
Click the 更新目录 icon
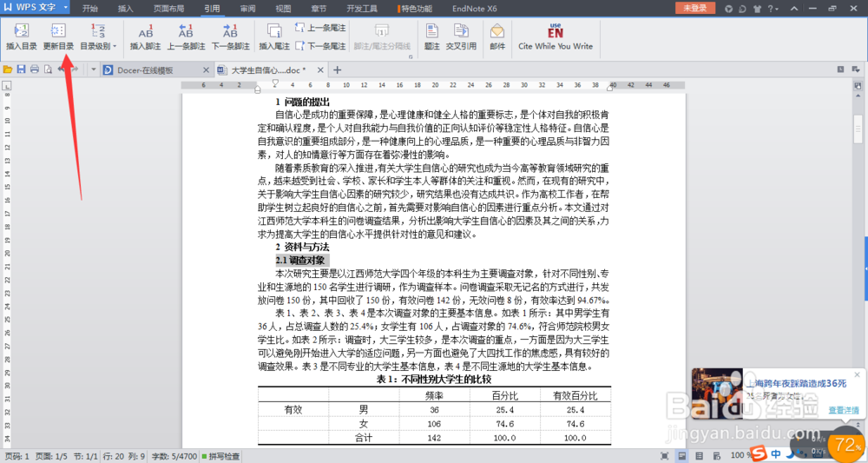pos(58,31)
